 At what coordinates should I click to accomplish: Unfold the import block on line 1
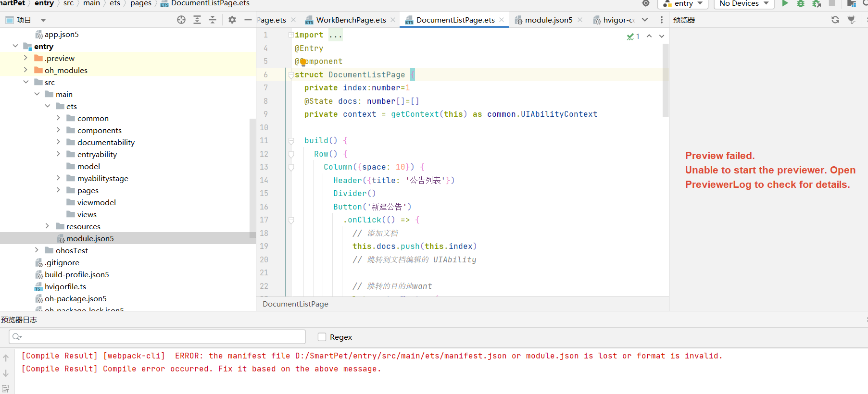[291, 35]
